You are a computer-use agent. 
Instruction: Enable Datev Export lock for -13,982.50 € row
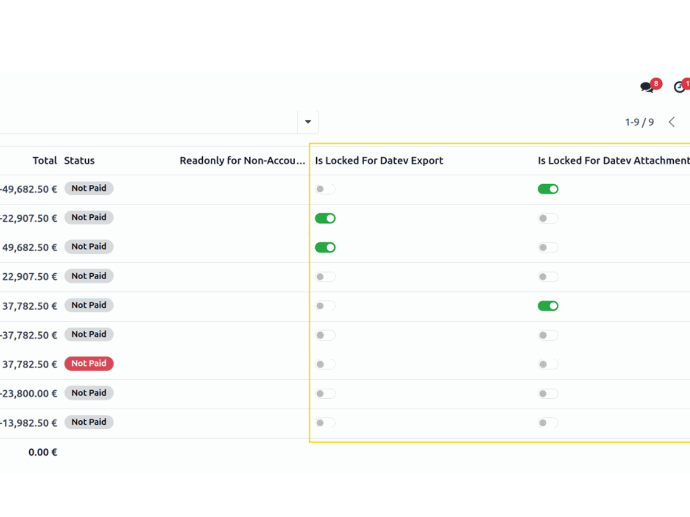click(325, 423)
